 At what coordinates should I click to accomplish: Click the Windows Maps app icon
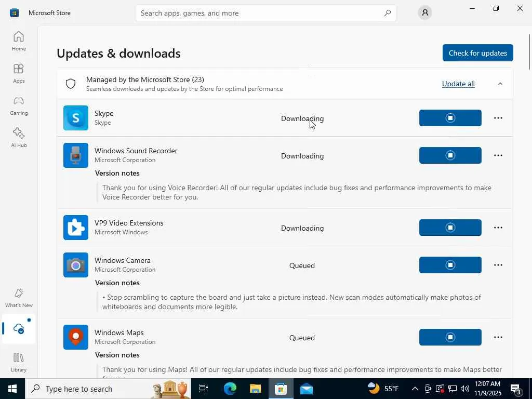(x=76, y=337)
